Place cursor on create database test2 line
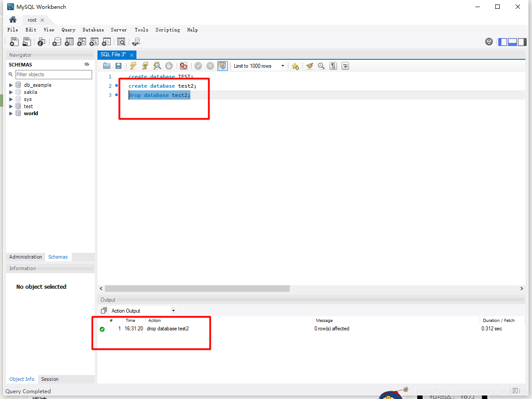Viewport: 532px width, 399px height. tap(162, 86)
